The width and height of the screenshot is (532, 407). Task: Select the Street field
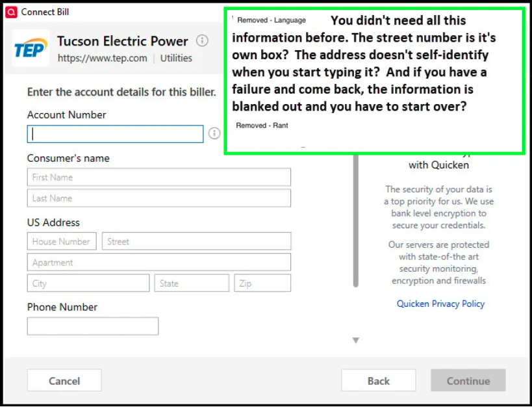pos(196,241)
